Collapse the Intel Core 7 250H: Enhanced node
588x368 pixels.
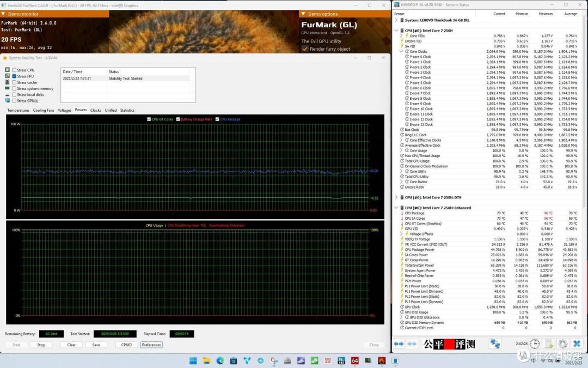coord(396,208)
